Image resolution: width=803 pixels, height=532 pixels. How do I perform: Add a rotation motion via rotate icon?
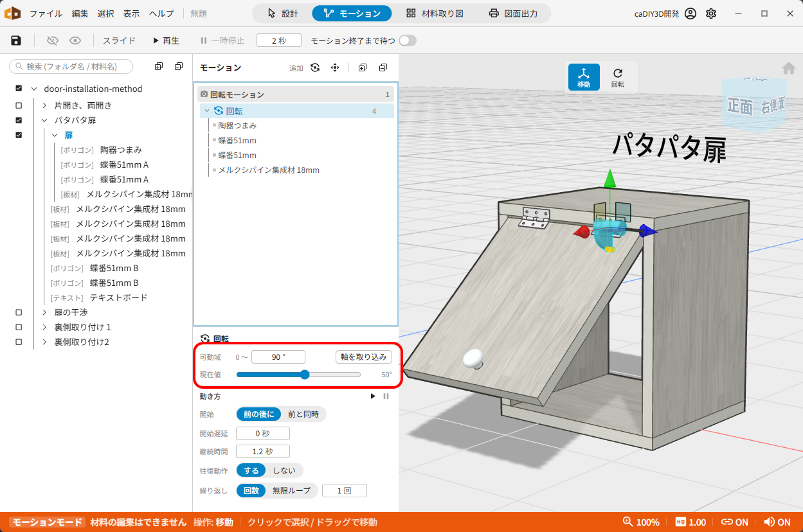pyautogui.click(x=315, y=67)
